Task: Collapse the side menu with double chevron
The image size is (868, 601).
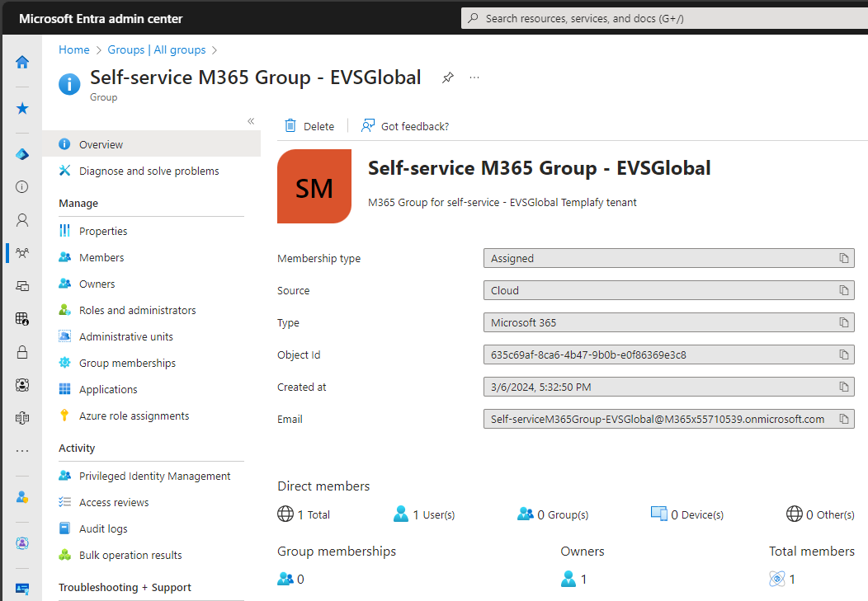Action: tap(251, 121)
